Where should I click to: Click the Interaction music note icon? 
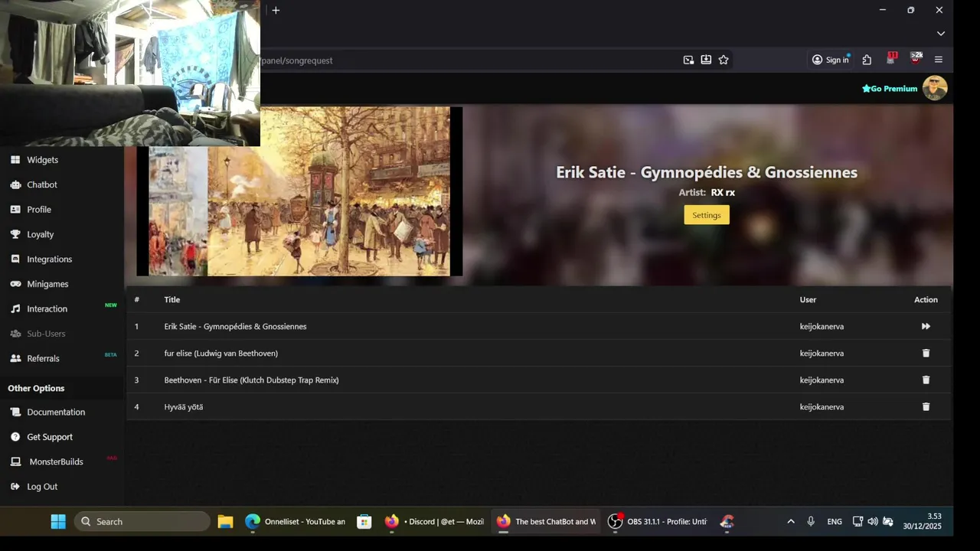pyautogui.click(x=15, y=309)
